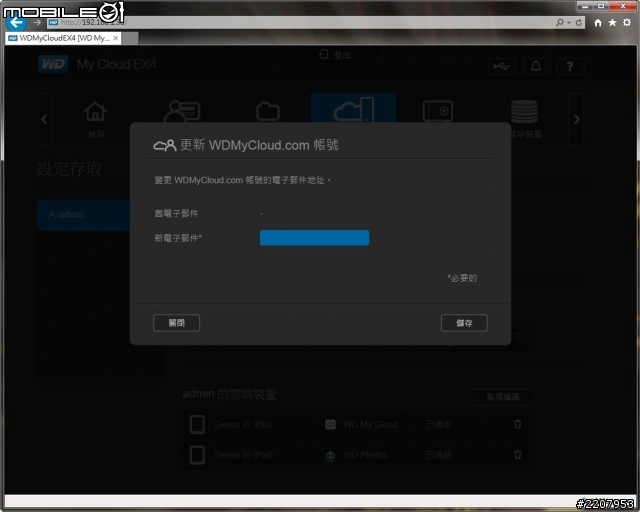Open the Shares folder navigation icon
640x512 pixels.
[268, 111]
